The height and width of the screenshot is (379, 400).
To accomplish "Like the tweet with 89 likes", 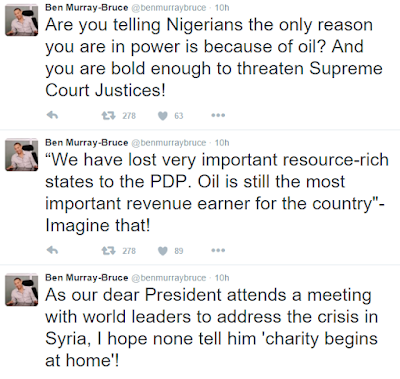I will 162,251.
